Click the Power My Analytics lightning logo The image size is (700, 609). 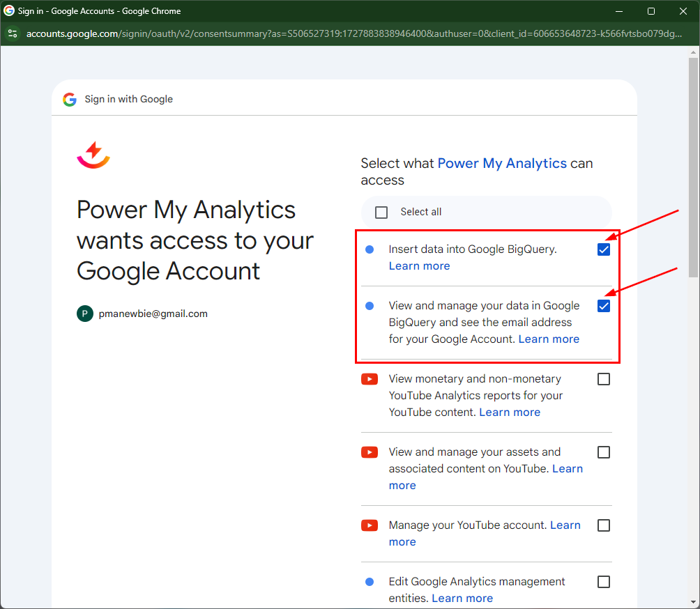93,155
